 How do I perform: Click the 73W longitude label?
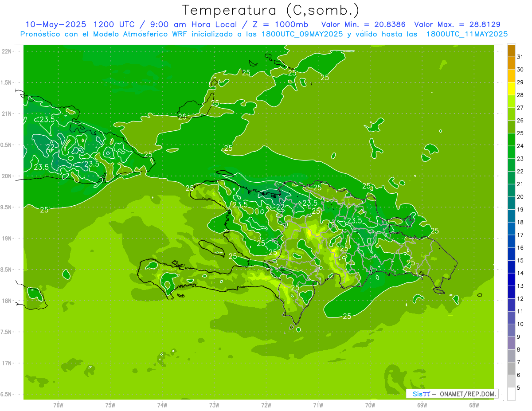[x=214, y=405]
